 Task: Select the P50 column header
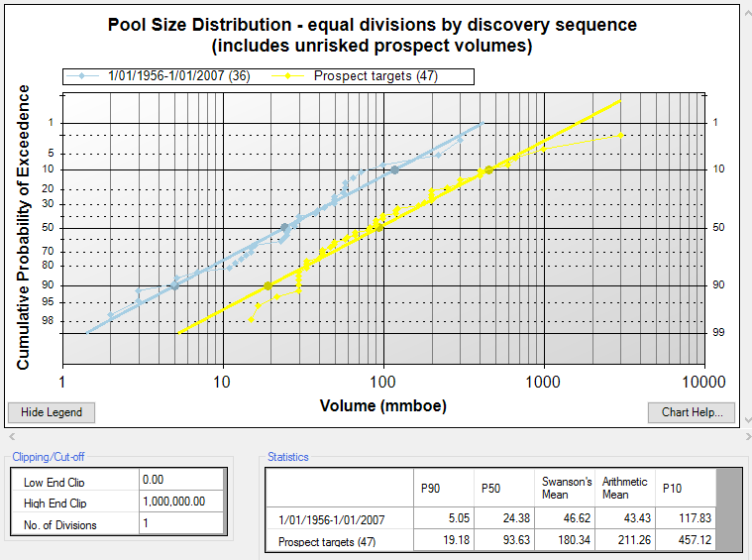coord(504,488)
